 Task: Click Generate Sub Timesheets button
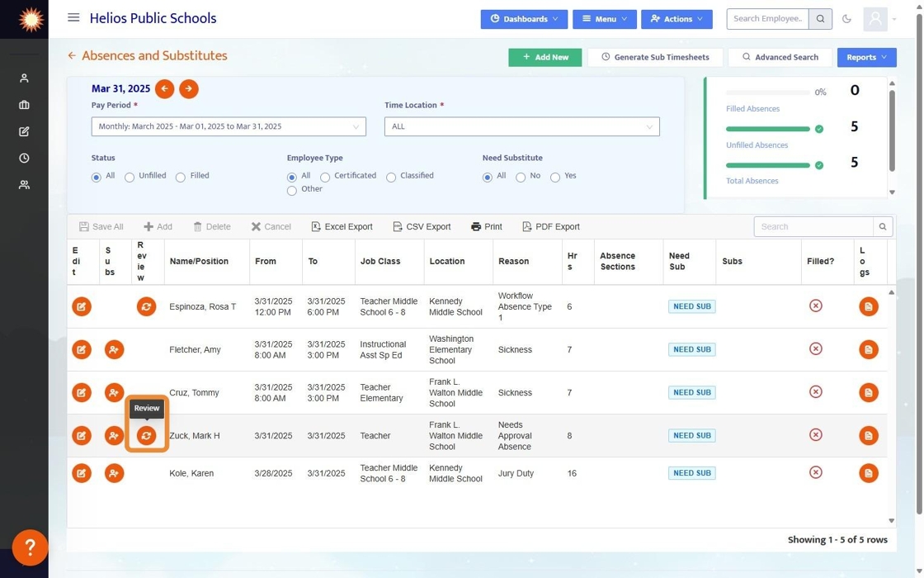(x=655, y=57)
